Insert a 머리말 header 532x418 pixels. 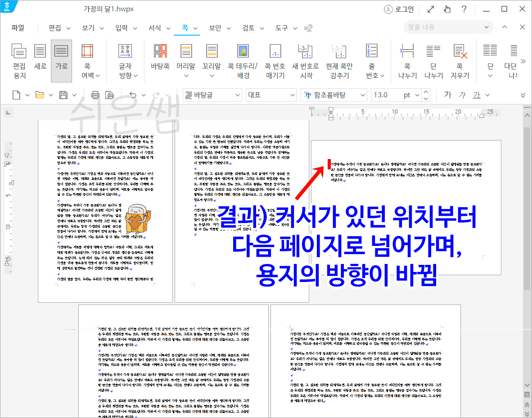coord(185,61)
